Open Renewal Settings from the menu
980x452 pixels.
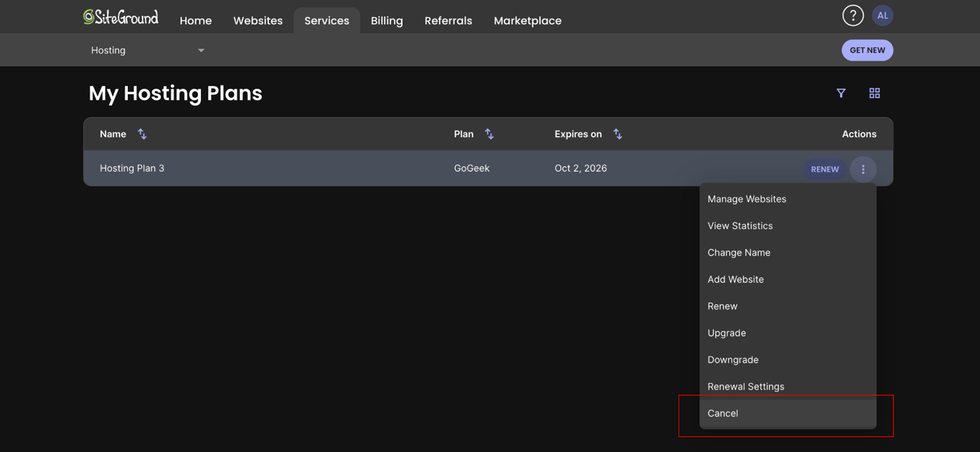tap(788, 386)
